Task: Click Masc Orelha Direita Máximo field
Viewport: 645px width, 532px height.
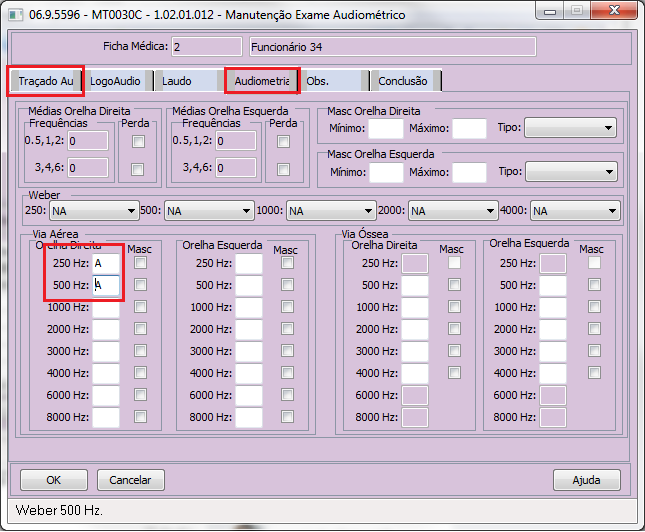Action: coord(469,128)
